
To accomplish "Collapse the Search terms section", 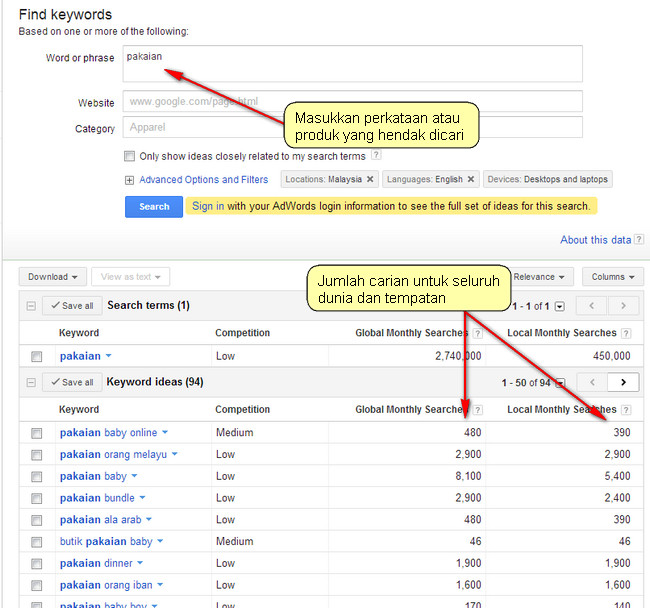I will [31, 306].
